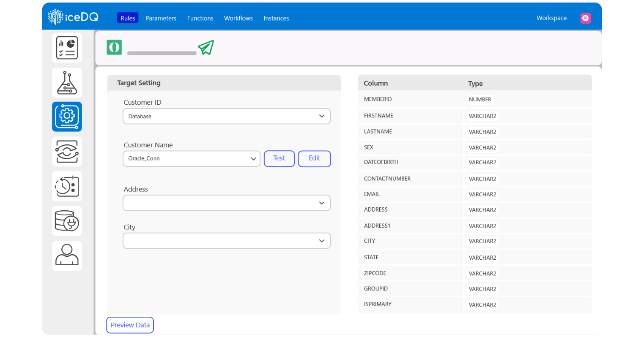Click VARCHAR2 type in the ISPRIMARY row

[x=482, y=305]
